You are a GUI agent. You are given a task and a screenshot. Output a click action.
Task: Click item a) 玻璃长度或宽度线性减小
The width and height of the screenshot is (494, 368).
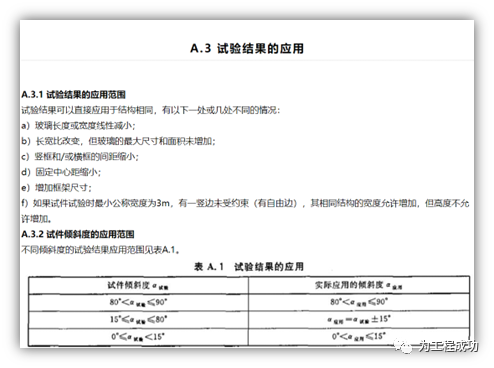78,126
